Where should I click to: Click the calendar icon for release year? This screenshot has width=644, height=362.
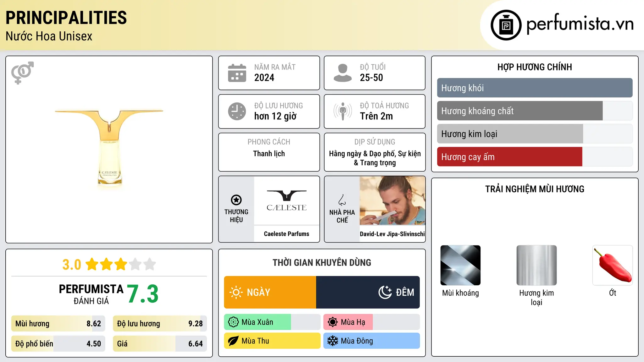pos(237,73)
